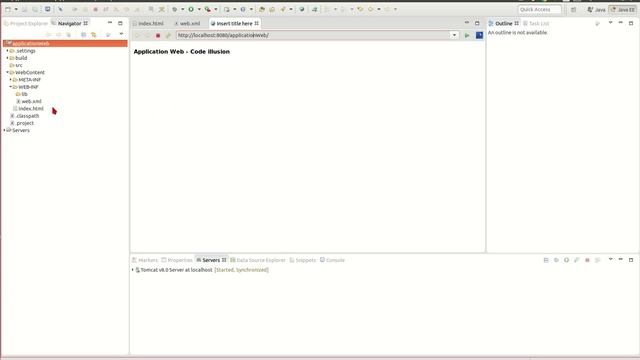
Task: Switch to the Java EE perspective
Action: click(623, 9)
